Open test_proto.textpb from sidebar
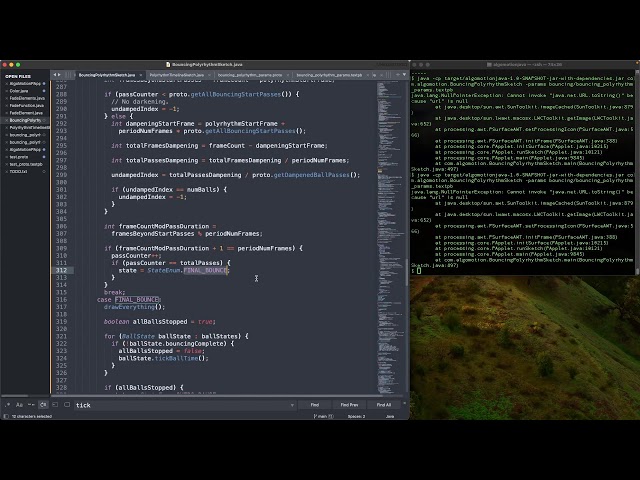 (x=26, y=164)
